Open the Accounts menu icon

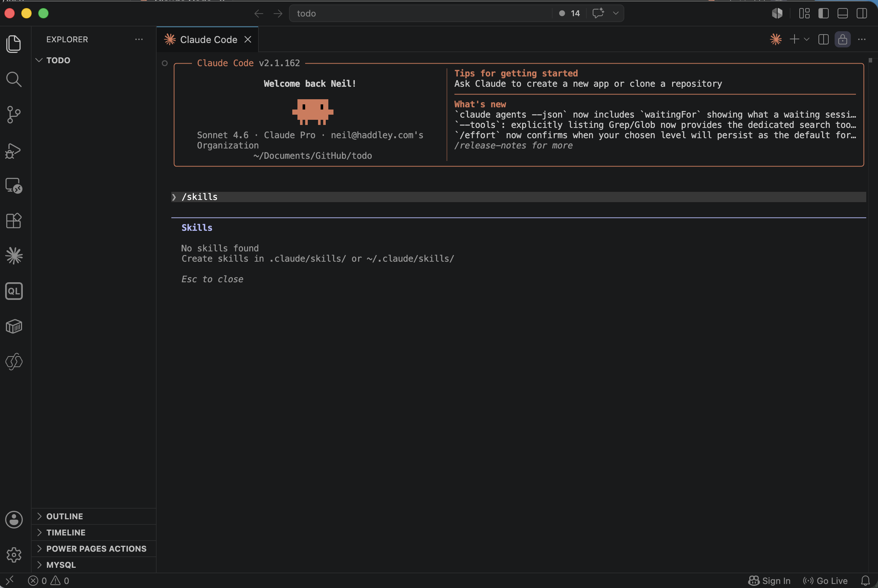(14, 520)
